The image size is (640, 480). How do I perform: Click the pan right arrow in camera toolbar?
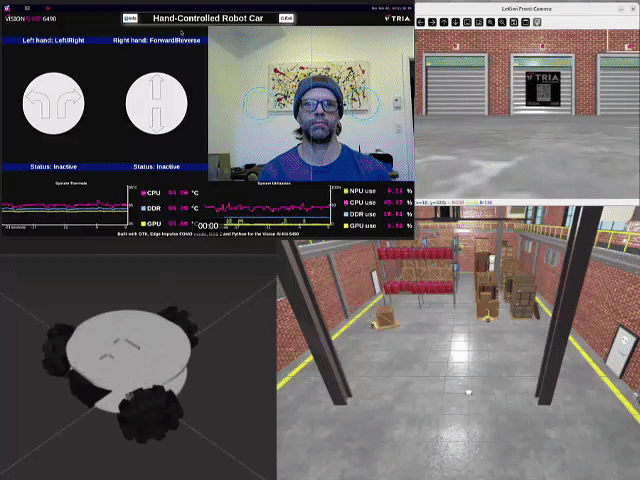coord(432,22)
